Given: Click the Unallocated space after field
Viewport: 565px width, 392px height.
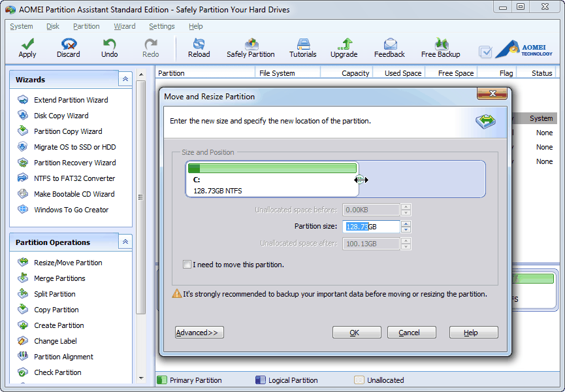Looking at the screenshot, I should (371, 244).
